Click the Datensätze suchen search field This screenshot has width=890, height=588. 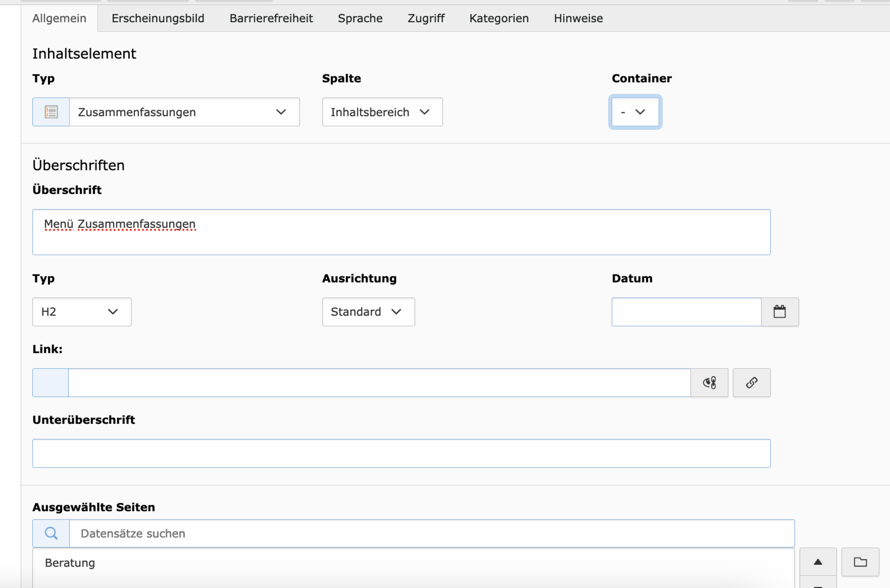(432, 534)
